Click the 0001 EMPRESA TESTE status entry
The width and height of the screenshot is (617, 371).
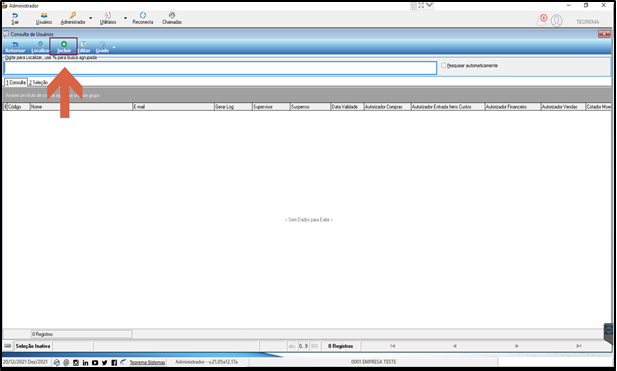pyautogui.click(x=373, y=362)
